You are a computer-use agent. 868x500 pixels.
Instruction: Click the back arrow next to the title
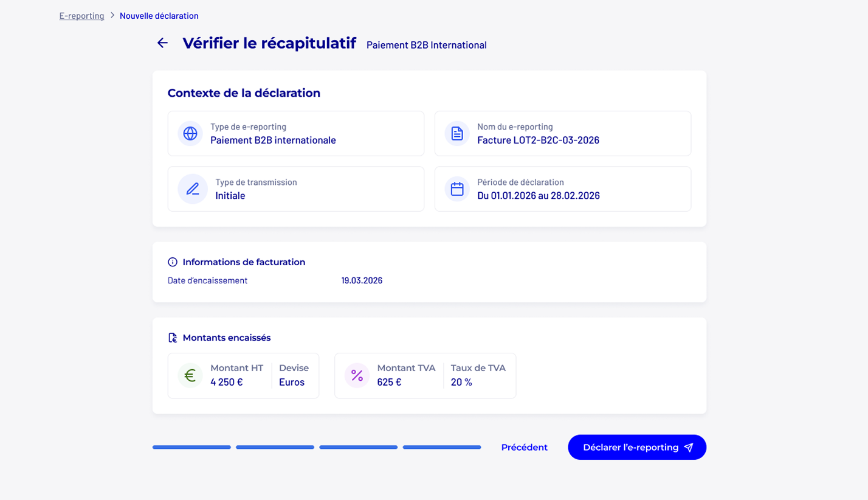pyautogui.click(x=162, y=43)
